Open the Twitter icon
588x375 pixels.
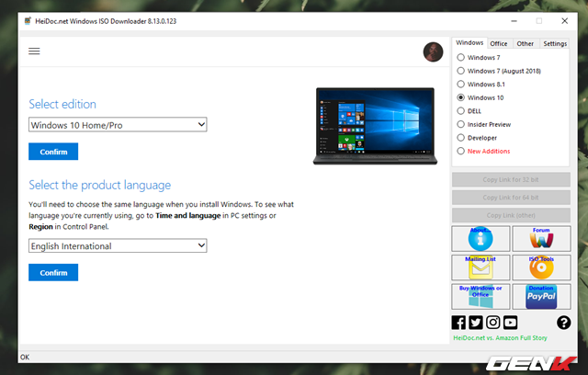(476, 323)
